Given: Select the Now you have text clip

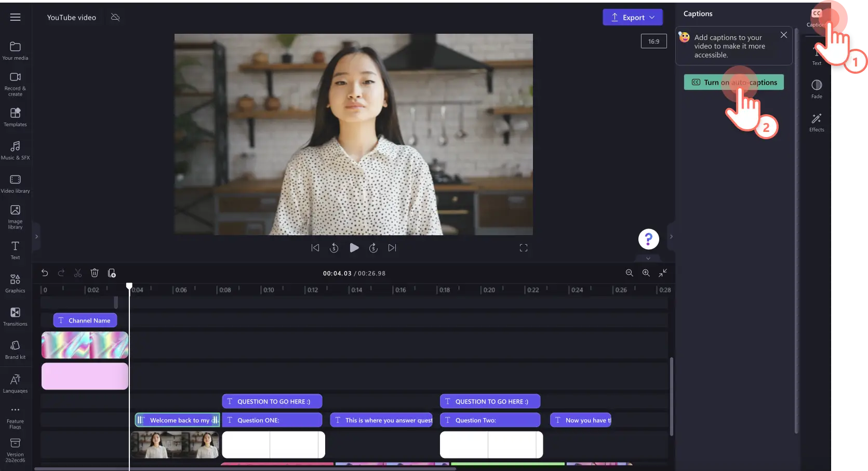Looking at the screenshot, I should click(581, 420).
